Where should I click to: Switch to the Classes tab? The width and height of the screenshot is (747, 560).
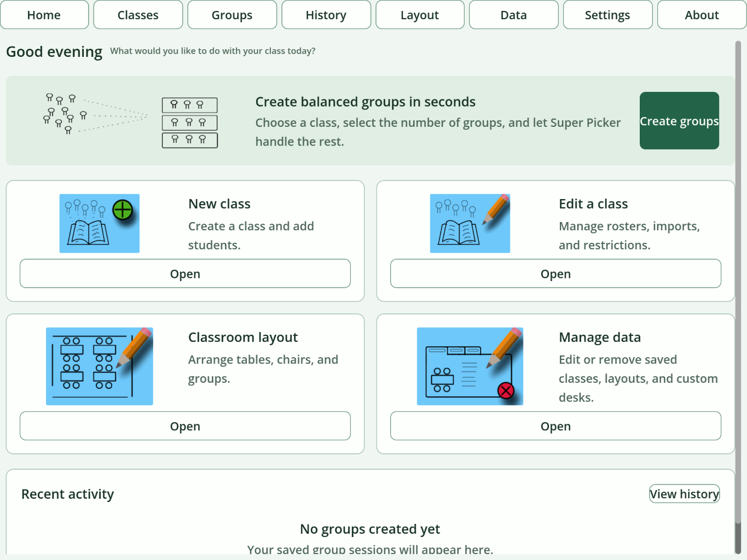tap(138, 15)
